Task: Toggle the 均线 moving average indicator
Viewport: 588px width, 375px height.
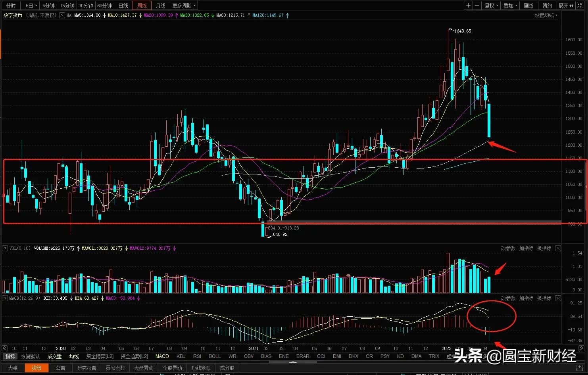Action: (74, 356)
